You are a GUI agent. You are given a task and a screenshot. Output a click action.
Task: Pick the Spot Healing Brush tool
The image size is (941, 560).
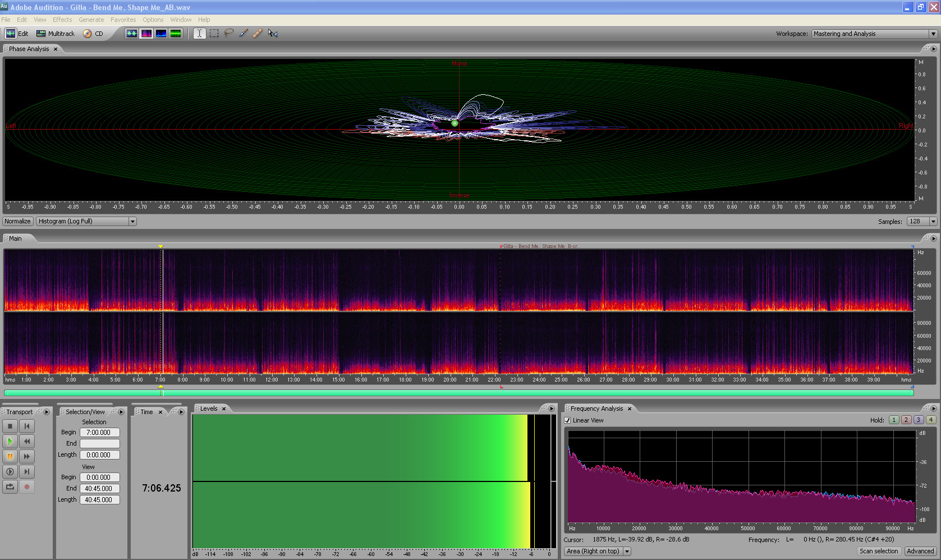(x=258, y=33)
